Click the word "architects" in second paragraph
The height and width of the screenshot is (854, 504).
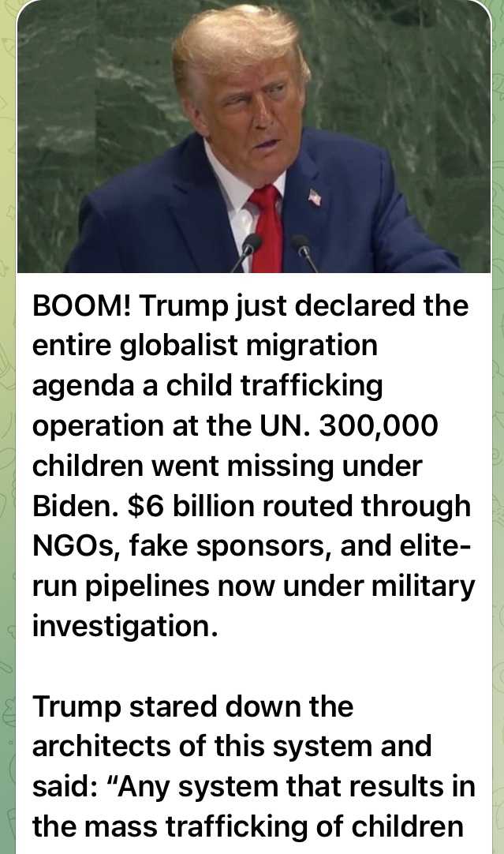[x=101, y=746]
